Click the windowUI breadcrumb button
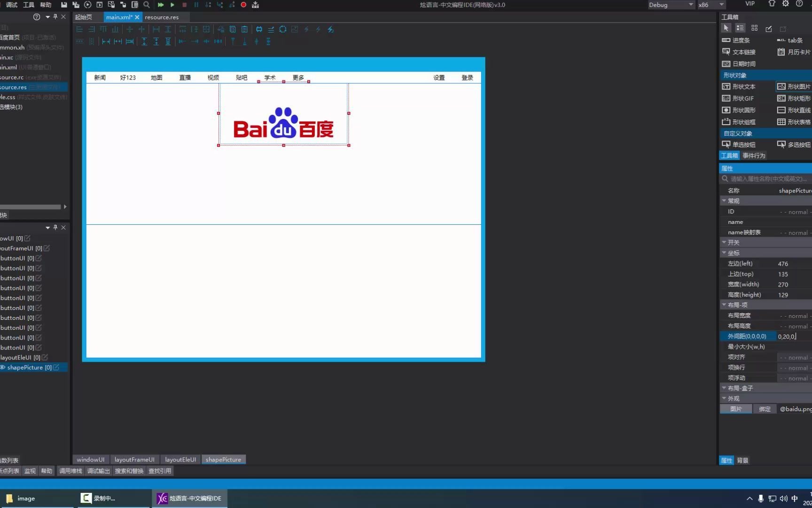 click(x=91, y=460)
